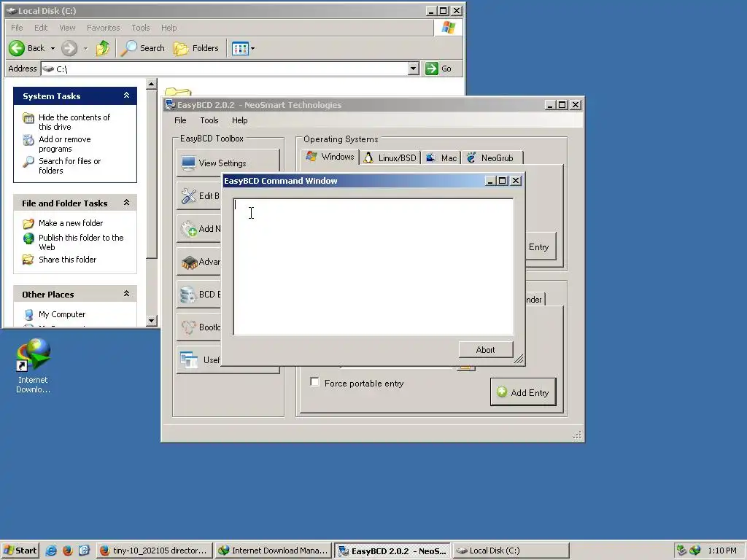Click the third quick launch icon
Image resolution: width=747 pixels, height=560 pixels.
click(x=84, y=551)
